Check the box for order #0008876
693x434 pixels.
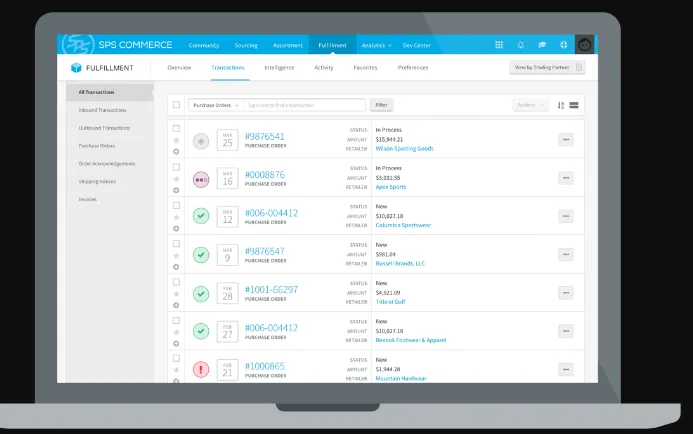point(176,167)
